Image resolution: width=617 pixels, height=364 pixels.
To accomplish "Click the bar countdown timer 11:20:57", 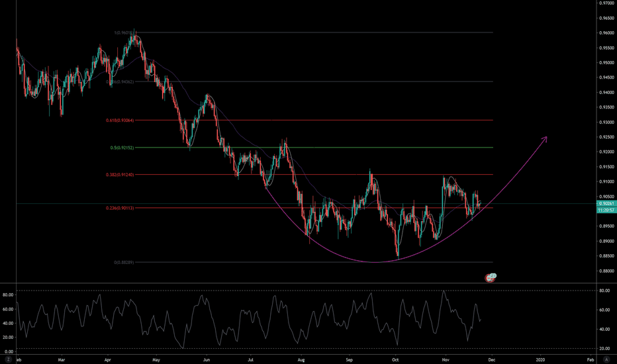I will pos(606,209).
